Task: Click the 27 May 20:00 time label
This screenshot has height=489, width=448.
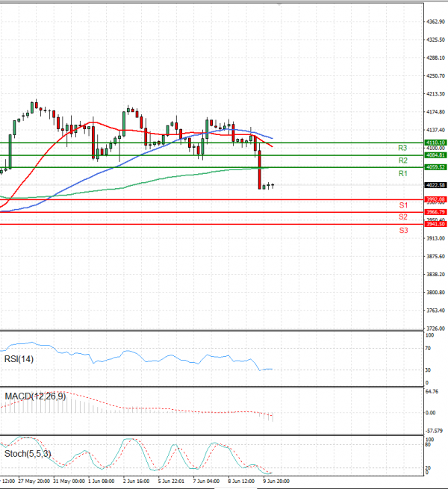Action: [34, 482]
